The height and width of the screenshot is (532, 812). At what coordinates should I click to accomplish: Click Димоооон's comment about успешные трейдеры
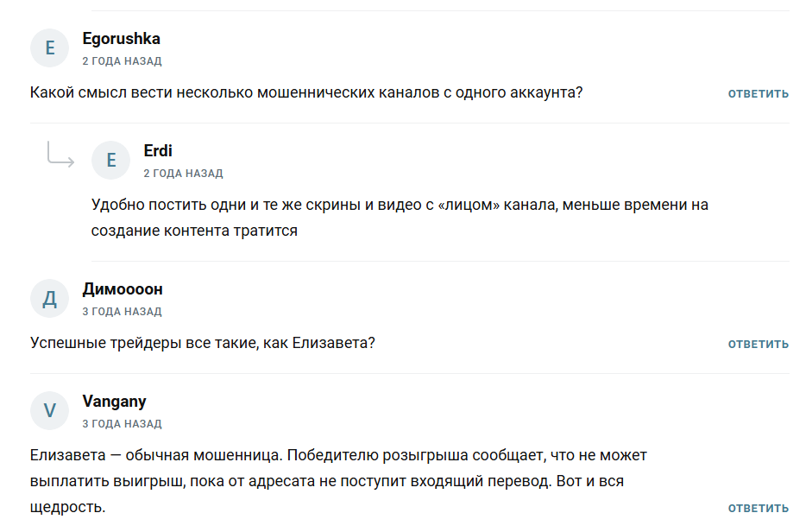click(203, 343)
